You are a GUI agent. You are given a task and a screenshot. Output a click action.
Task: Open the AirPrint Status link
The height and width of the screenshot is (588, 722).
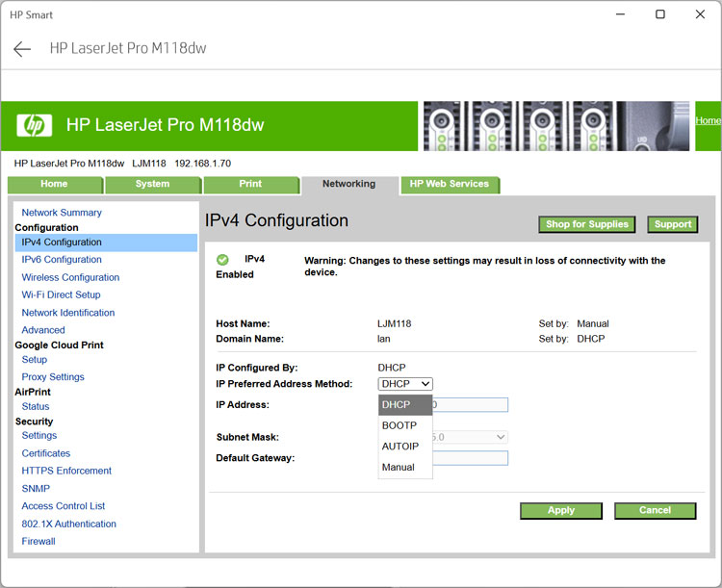[36, 406]
